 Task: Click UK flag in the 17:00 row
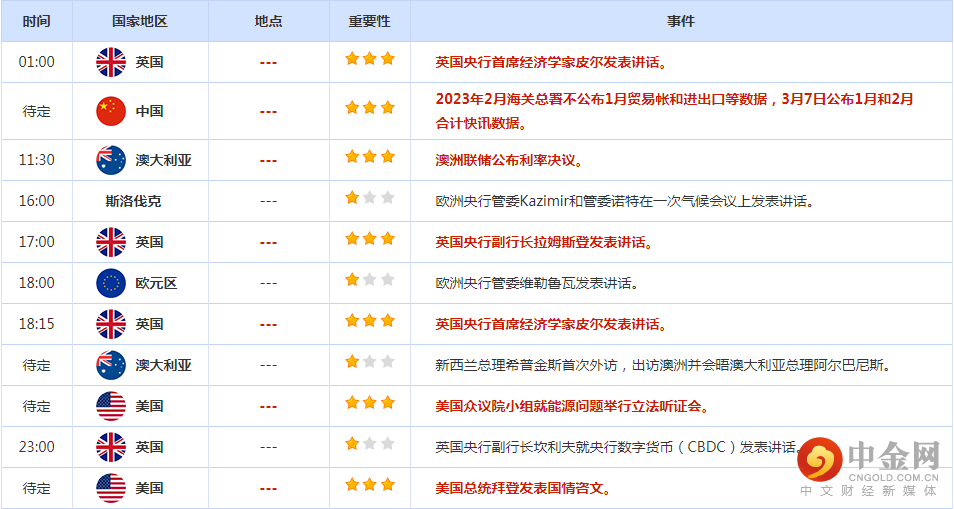pyautogui.click(x=111, y=242)
